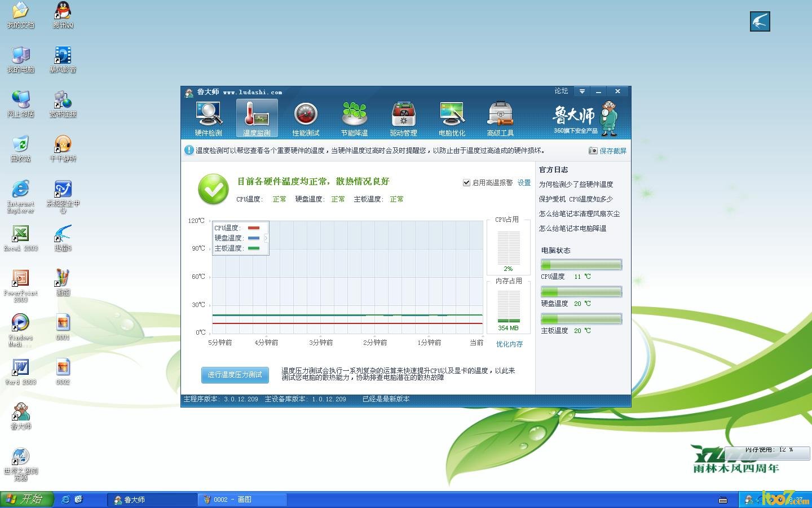Open article 保护爱机 CPU温度知多少
Viewport: 812px width, 508px height.
[x=576, y=199]
